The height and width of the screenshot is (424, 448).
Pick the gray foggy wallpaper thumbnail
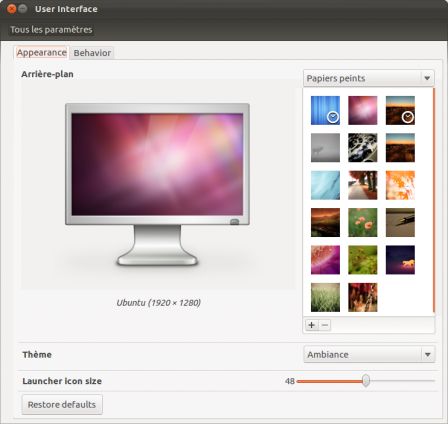325,148
